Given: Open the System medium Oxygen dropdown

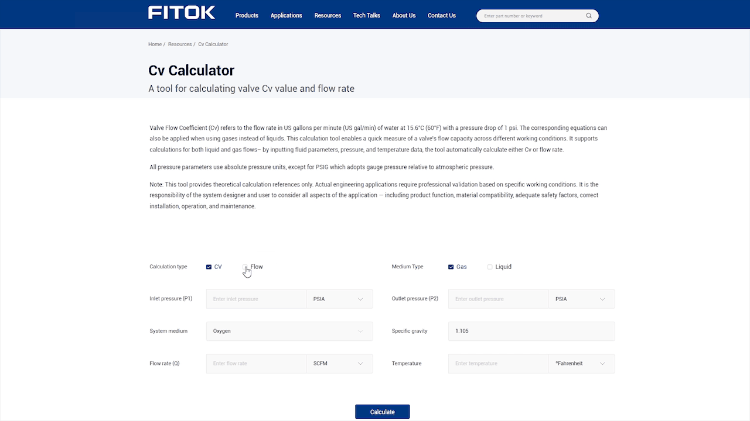Looking at the screenshot, I should point(289,331).
